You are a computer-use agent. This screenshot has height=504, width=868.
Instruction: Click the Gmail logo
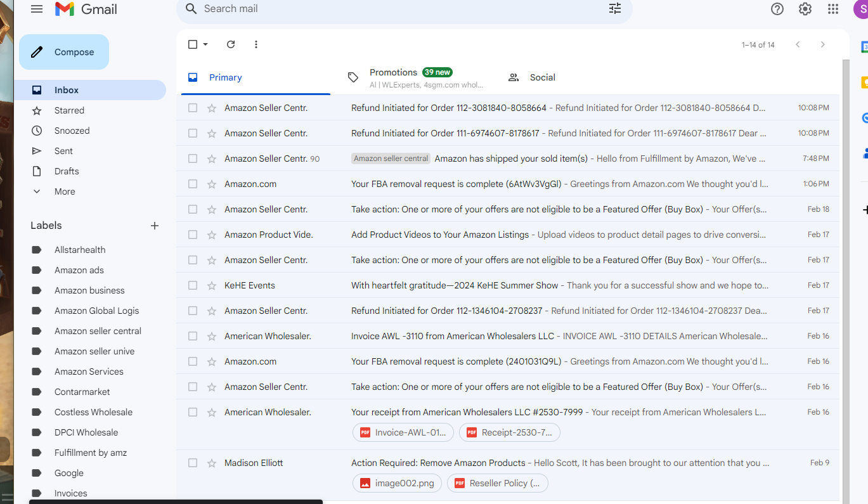[x=86, y=9]
